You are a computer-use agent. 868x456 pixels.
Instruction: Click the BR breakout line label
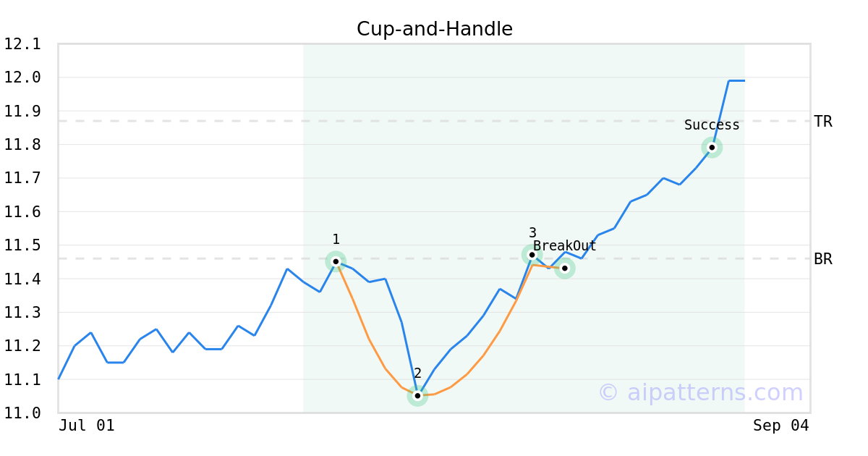coord(823,259)
